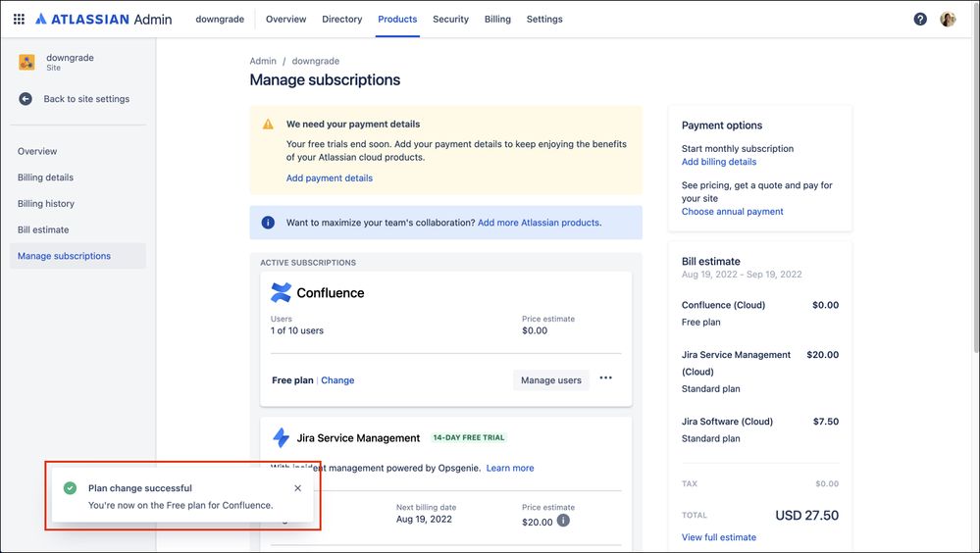The height and width of the screenshot is (553, 980).
Task: Open Billing history in the sidebar
Action: pyautogui.click(x=46, y=204)
